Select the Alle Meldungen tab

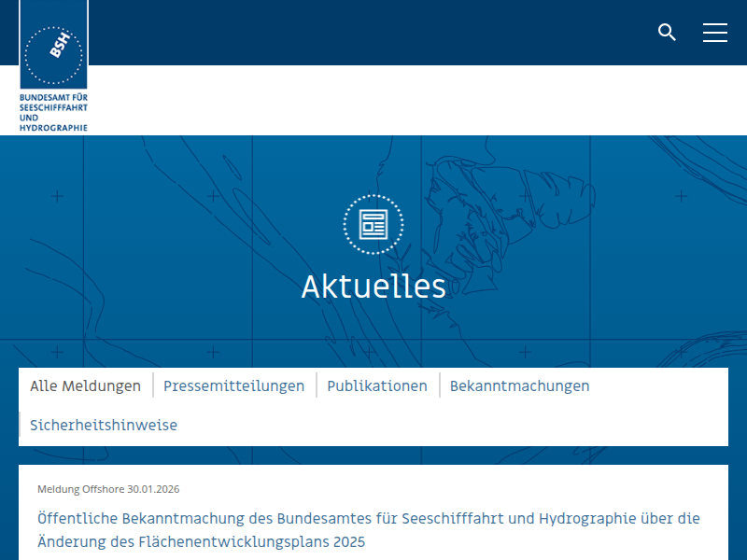pos(85,386)
